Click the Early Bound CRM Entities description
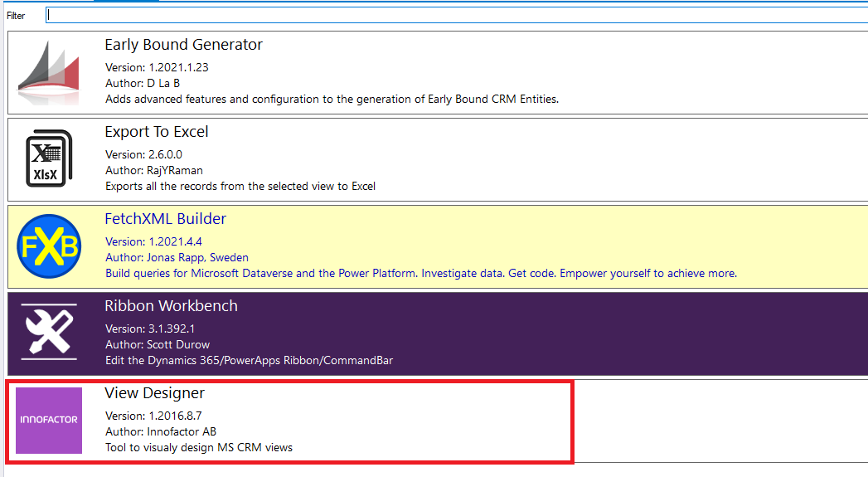The width and height of the screenshot is (868, 477). 332,100
